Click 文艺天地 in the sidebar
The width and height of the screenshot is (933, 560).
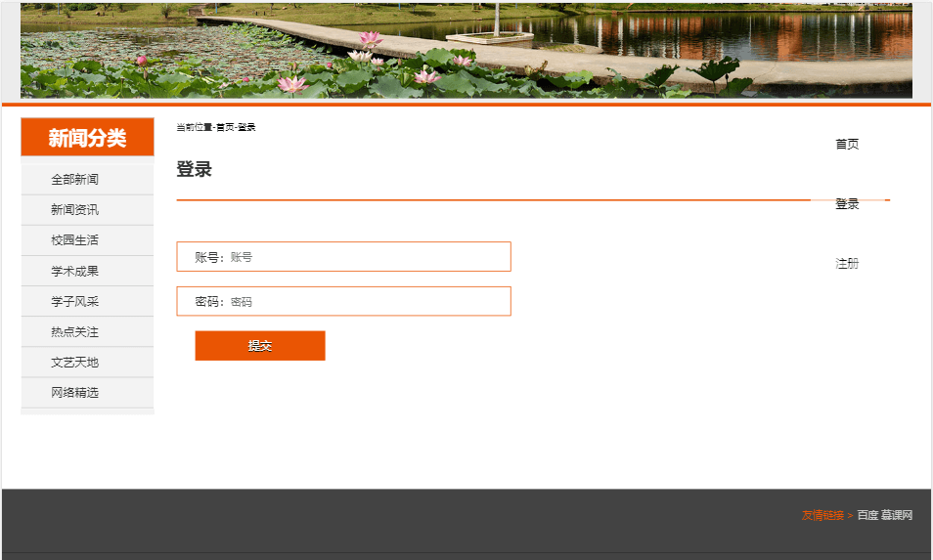pos(75,363)
